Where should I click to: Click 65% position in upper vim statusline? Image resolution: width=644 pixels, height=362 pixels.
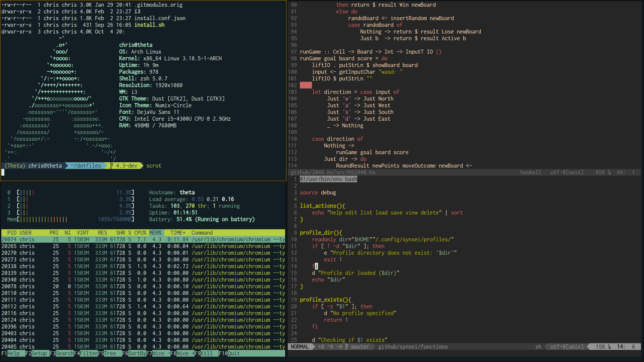point(600,172)
